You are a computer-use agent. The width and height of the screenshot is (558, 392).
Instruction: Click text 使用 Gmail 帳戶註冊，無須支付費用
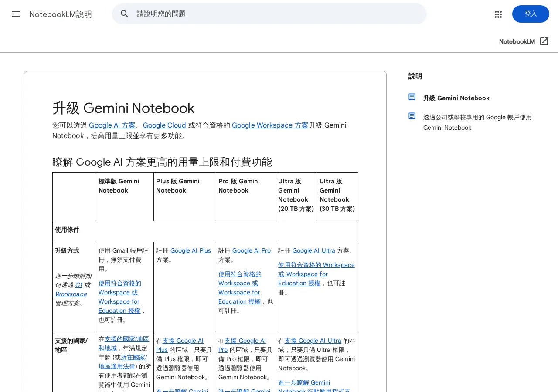pyautogui.click(x=123, y=260)
